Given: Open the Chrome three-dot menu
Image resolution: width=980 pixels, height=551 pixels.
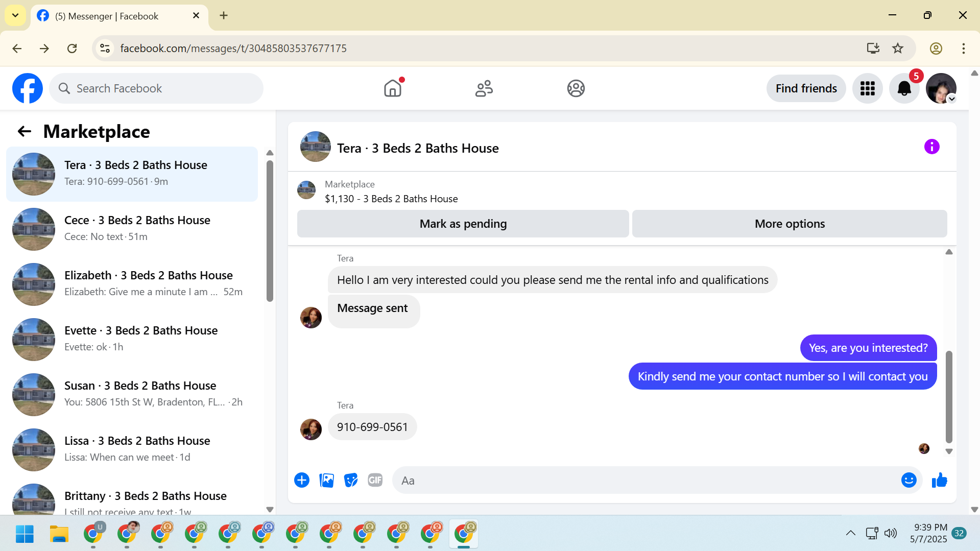Looking at the screenshot, I should click(x=963, y=49).
